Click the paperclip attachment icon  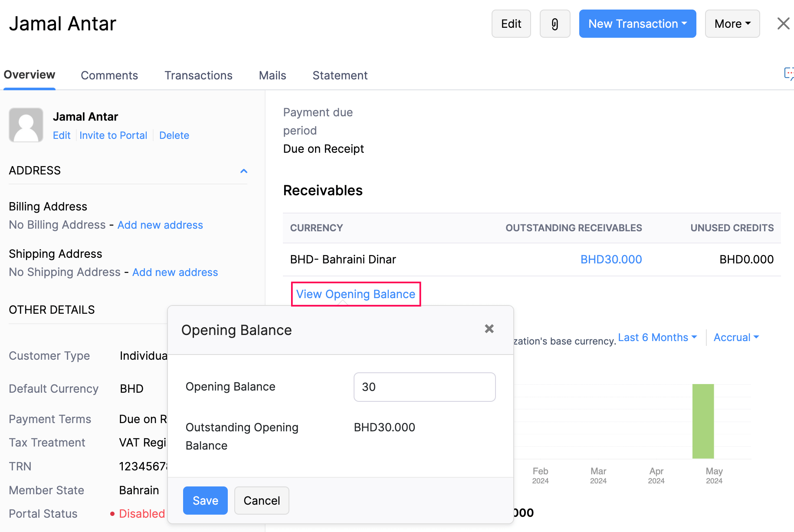pos(554,24)
